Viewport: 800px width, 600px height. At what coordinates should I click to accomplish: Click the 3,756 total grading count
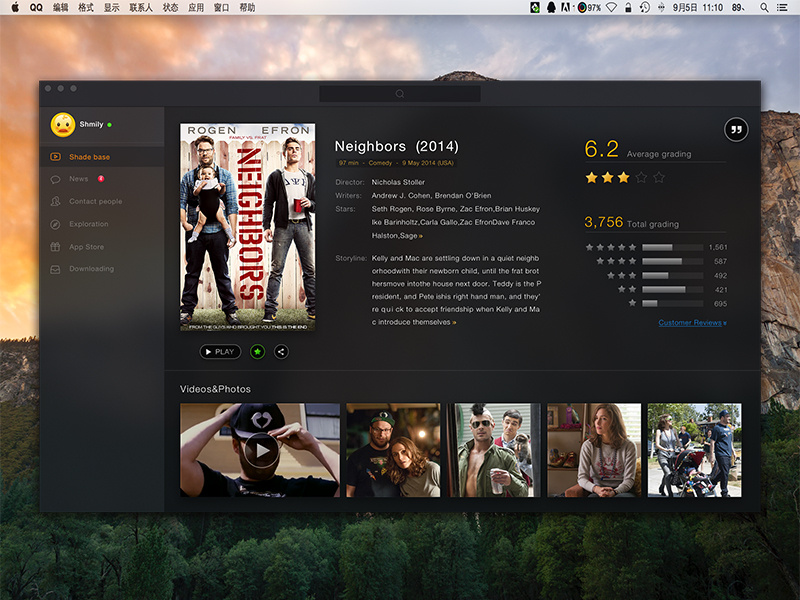pyautogui.click(x=604, y=222)
